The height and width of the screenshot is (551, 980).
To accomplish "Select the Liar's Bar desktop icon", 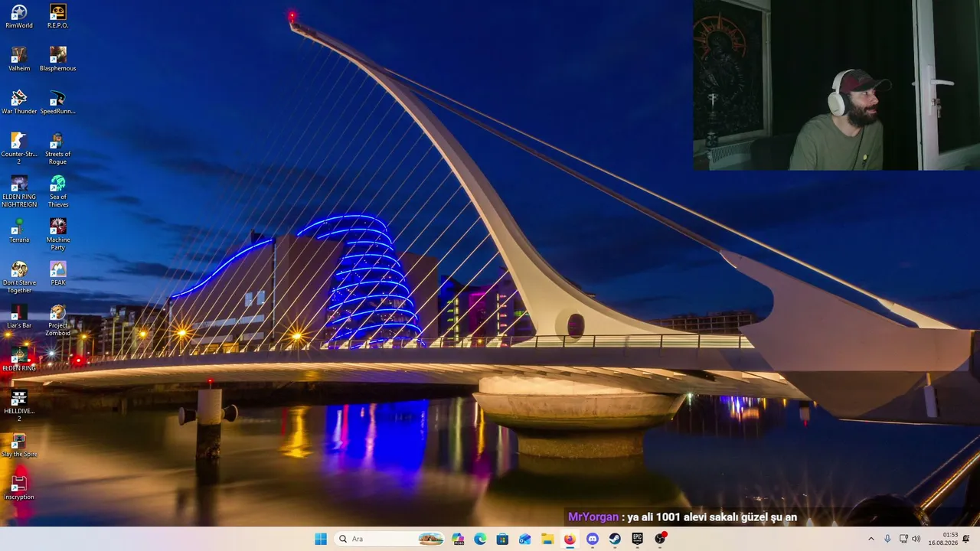I will 19,316.
